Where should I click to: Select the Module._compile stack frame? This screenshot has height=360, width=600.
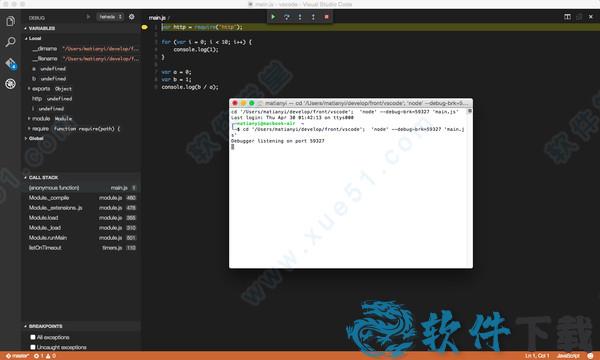click(82, 198)
